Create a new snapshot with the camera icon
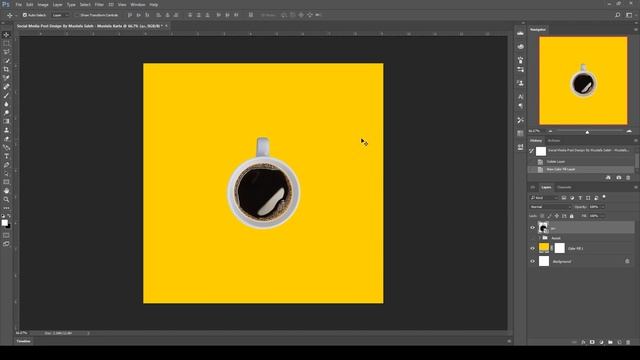The height and width of the screenshot is (360, 640). coord(619,178)
